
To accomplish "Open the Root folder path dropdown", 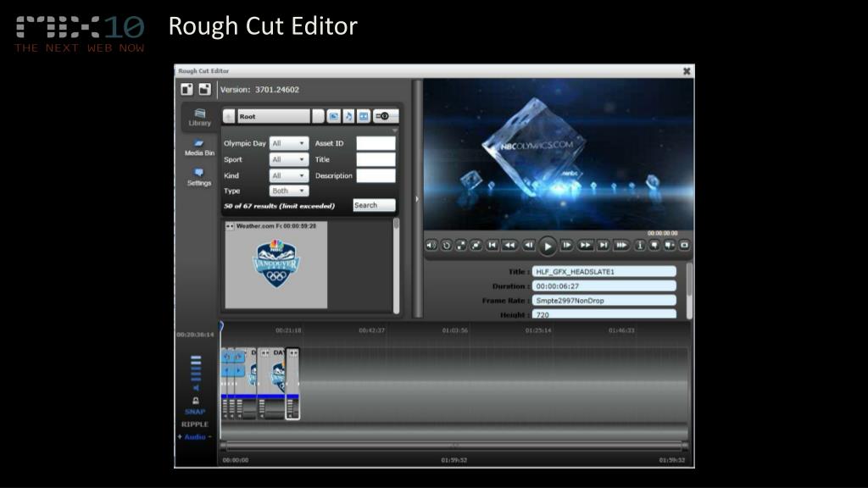I will coord(318,116).
